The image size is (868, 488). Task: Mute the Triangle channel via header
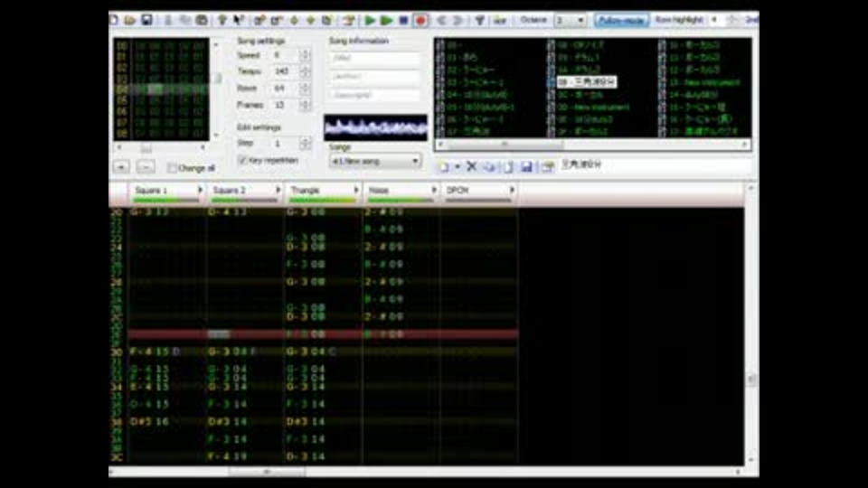click(306, 191)
